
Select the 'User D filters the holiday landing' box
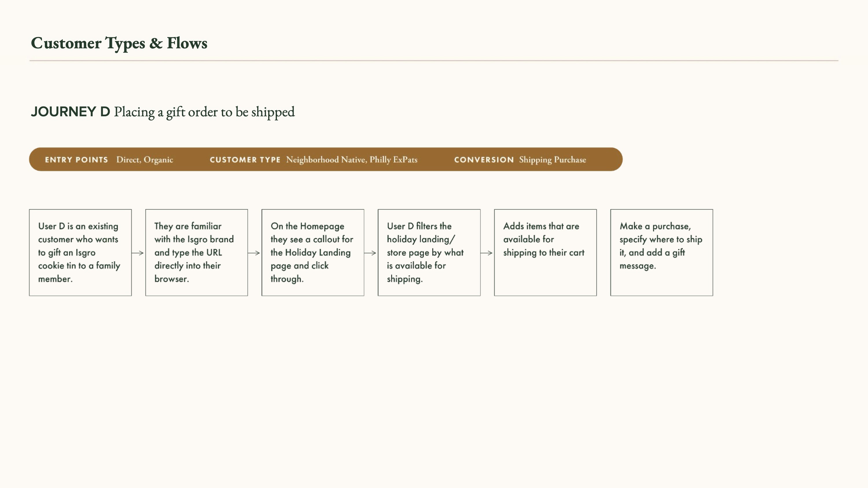click(429, 252)
